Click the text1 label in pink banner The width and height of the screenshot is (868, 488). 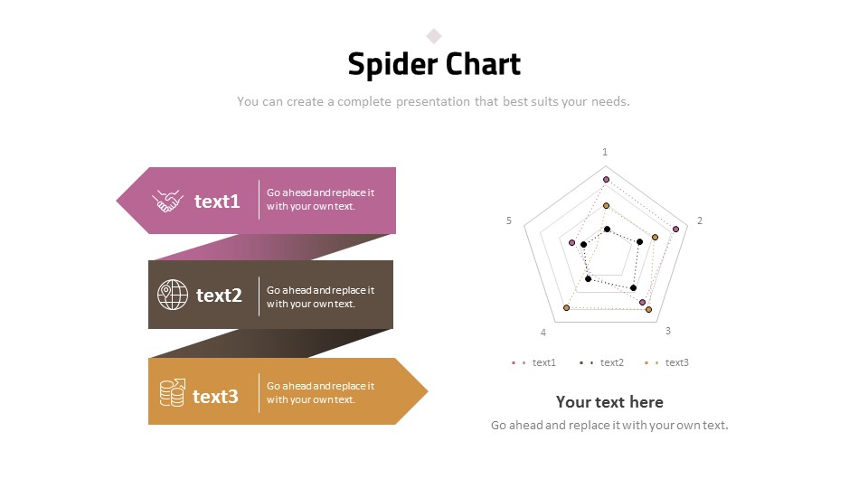(x=217, y=202)
